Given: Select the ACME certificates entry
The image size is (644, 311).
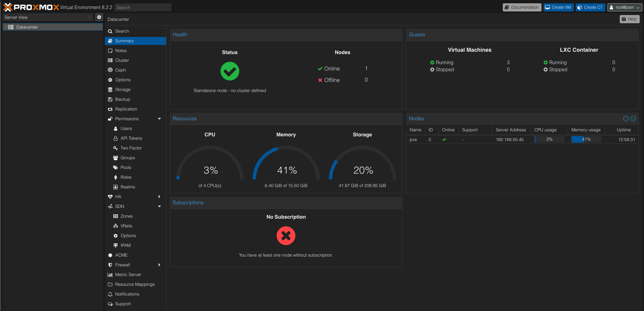Looking at the screenshot, I should [120, 255].
